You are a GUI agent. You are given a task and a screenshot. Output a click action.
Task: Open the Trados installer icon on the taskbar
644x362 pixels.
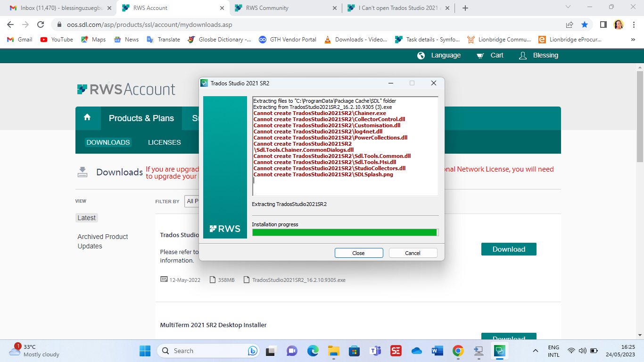(x=500, y=351)
